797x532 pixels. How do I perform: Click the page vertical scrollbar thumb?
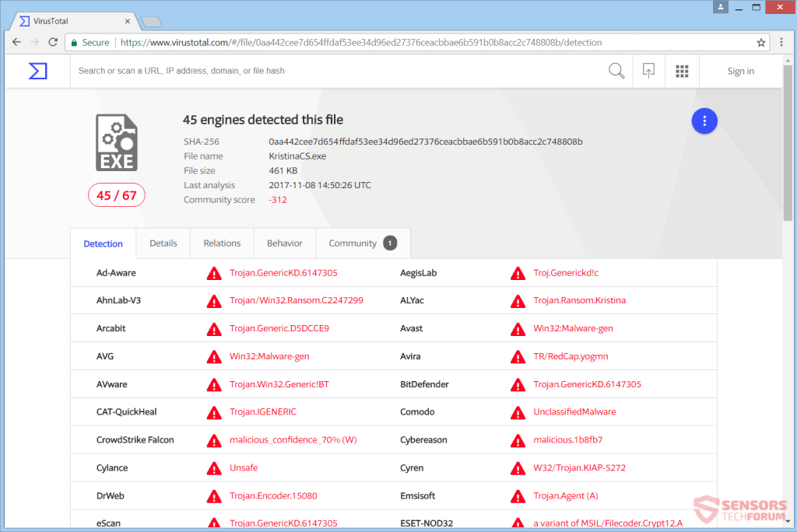[788, 142]
